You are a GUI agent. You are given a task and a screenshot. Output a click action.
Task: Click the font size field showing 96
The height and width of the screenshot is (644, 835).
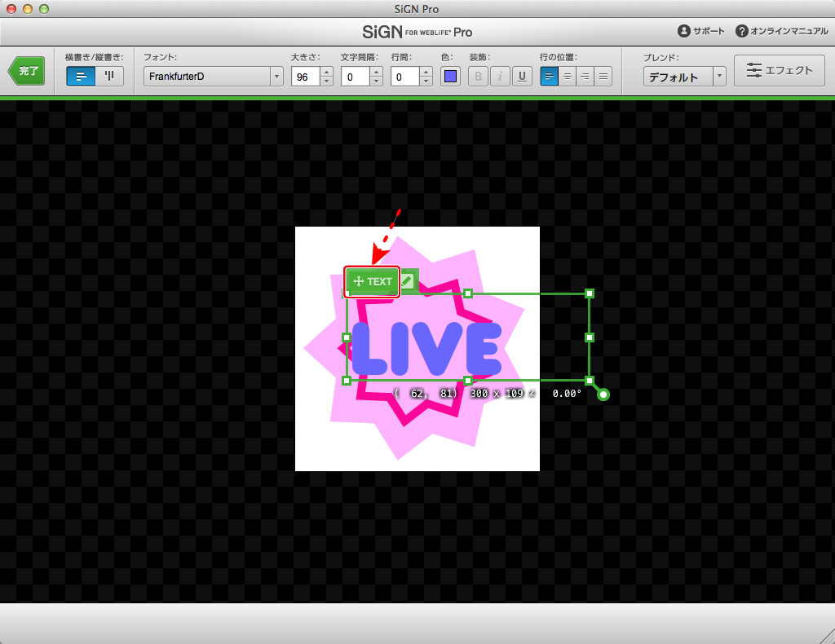tap(305, 77)
